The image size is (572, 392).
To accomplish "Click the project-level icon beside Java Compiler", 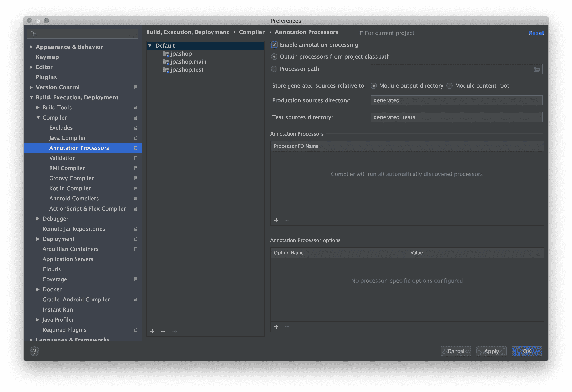I will point(135,138).
